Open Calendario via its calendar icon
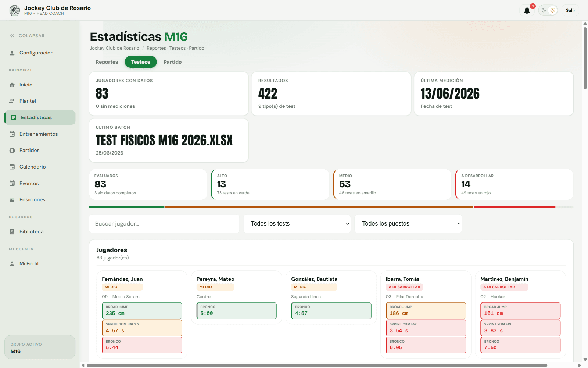This screenshot has width=588, height=368. click(x=12, y=167)
